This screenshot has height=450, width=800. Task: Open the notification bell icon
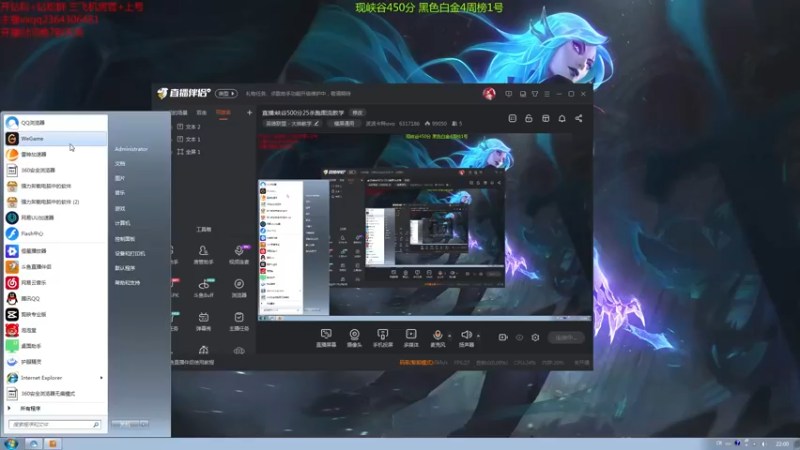click(562, 118)
